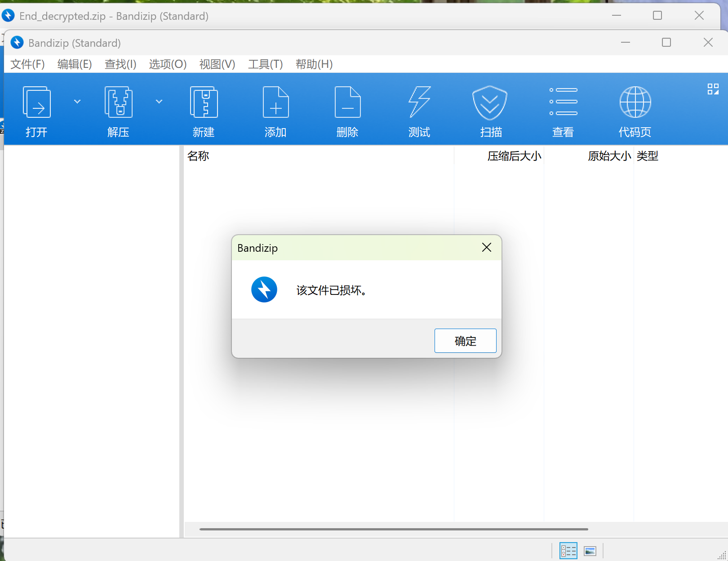The width and height of the screenshot is (728, 561).
Task: Minimize the inner Bandizip (Standard) window
Action: coord(626,42)
